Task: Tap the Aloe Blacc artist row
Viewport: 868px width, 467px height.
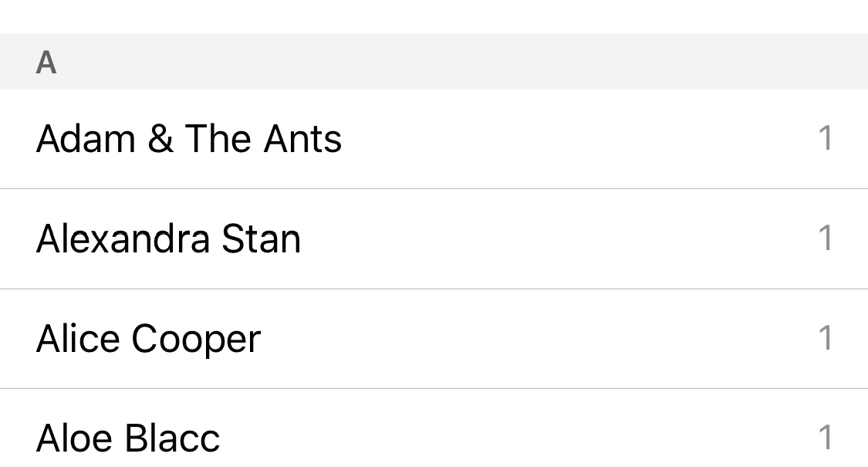Action: click(x=128, y=438)
